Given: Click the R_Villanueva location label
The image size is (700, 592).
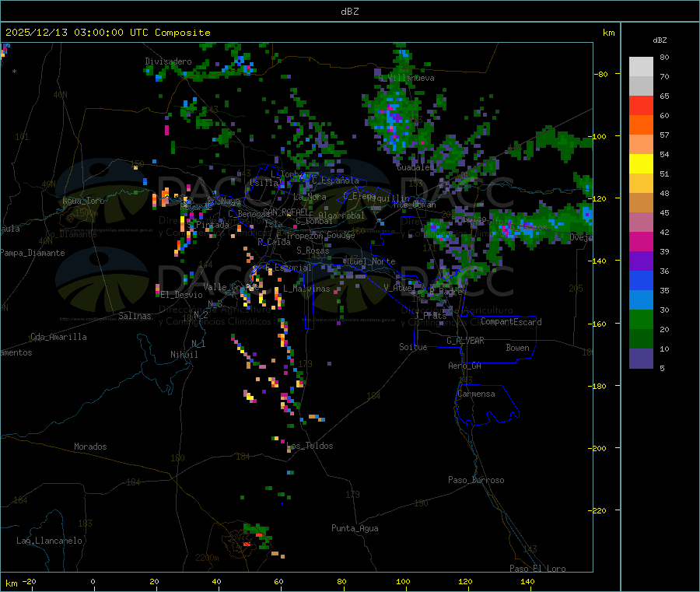Looking at the screenshot, I should coord(407,78).
